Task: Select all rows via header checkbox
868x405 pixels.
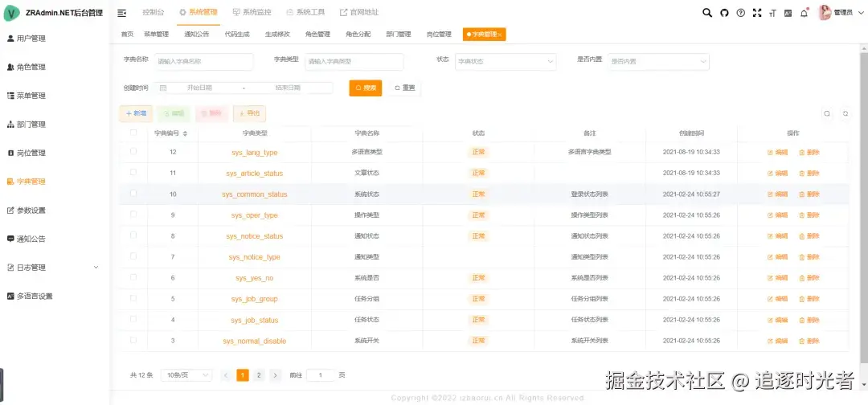Action: (x=133, y=133)
